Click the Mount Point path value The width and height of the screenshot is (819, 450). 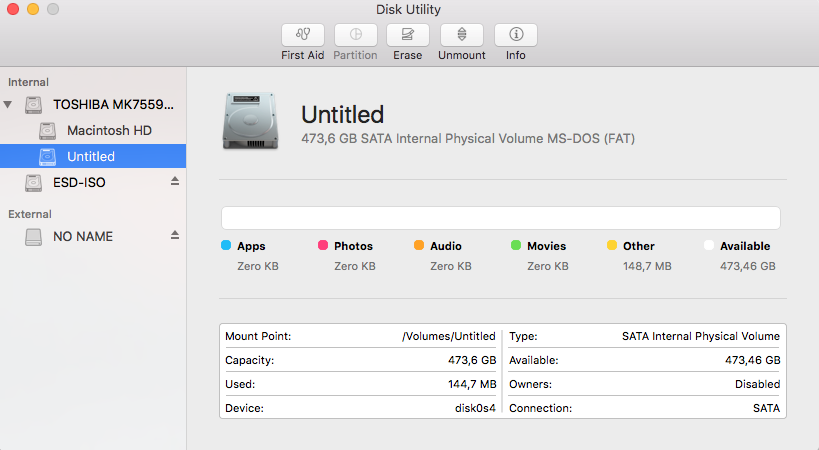click(448, 336)
